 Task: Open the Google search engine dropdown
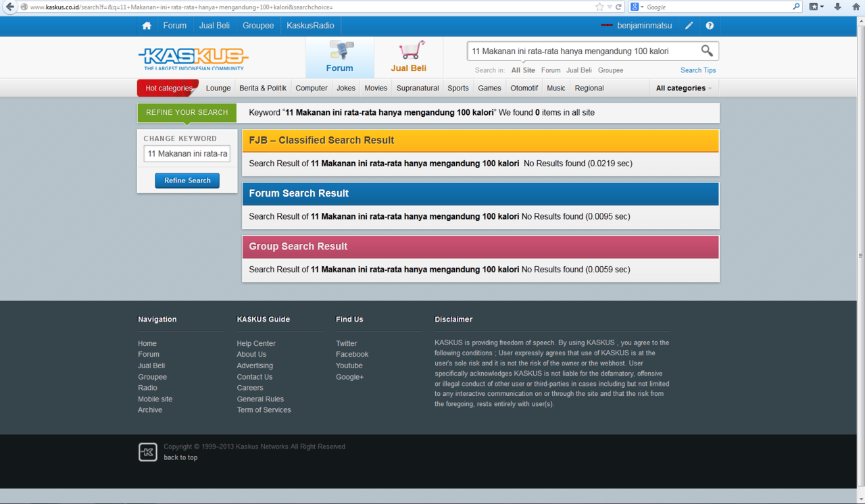tap(637, 7)
